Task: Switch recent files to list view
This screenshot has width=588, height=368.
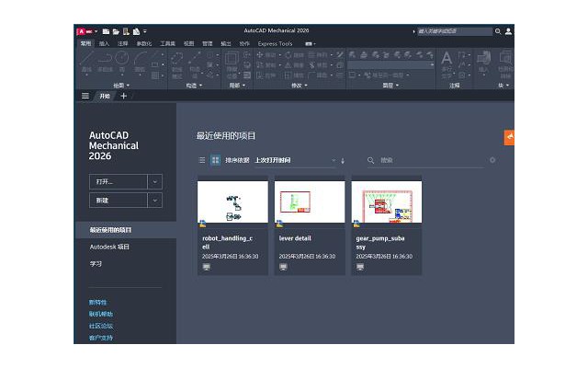Action: [x=202, y=160]
